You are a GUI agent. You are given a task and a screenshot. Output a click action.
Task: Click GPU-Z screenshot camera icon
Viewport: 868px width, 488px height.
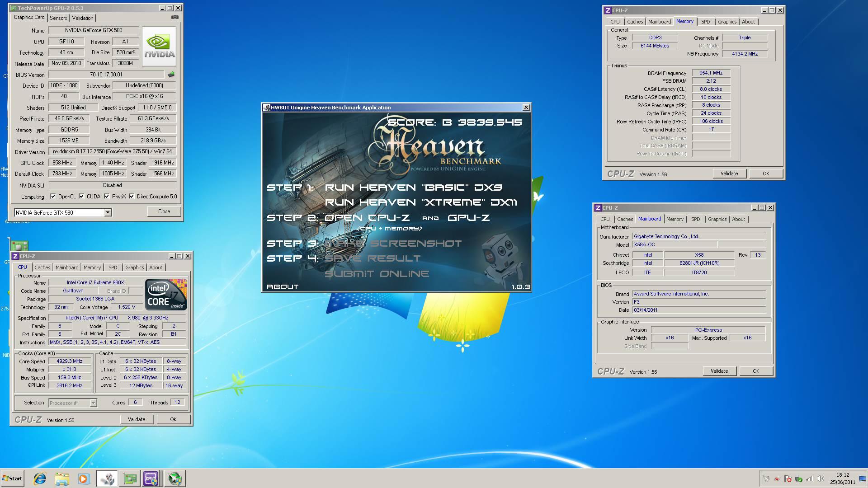click(175, 17)
